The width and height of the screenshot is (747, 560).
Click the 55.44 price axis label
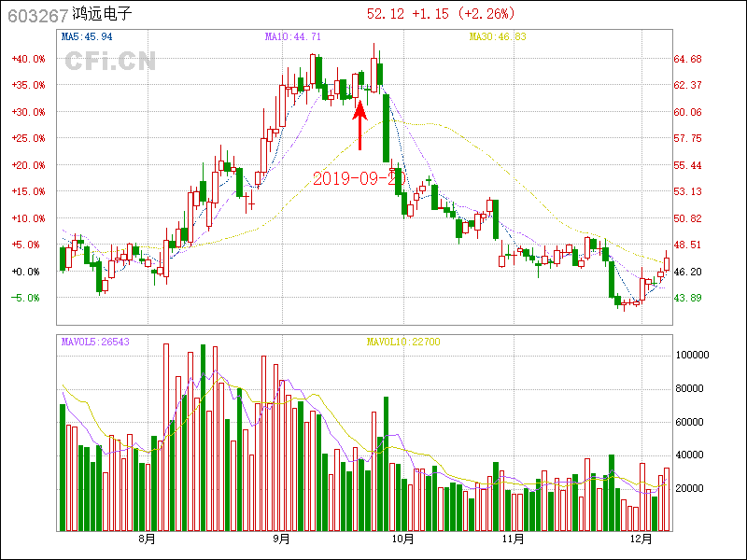pos(687,166)
